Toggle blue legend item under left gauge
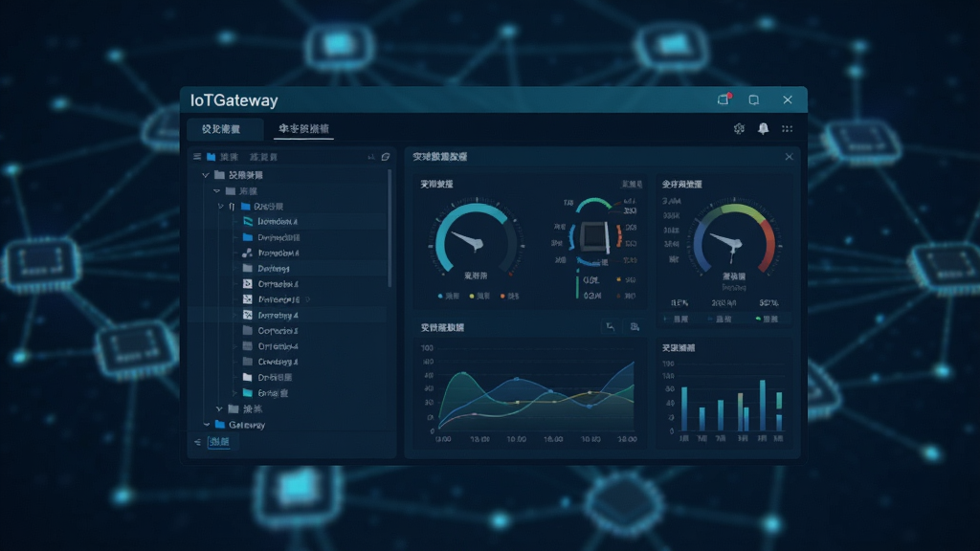980x551 pixels. point(448,296)
